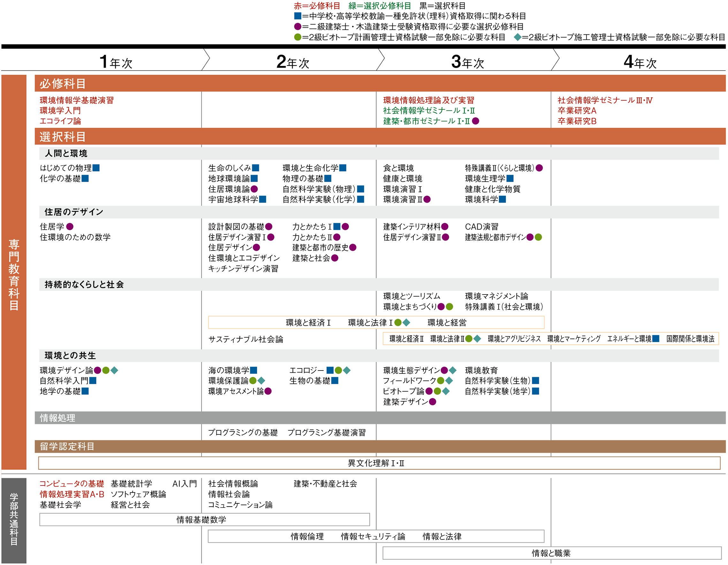Click the プログラミング基礎演習 course
This screenshot has height=565, width=728.
tap(327, 432)
